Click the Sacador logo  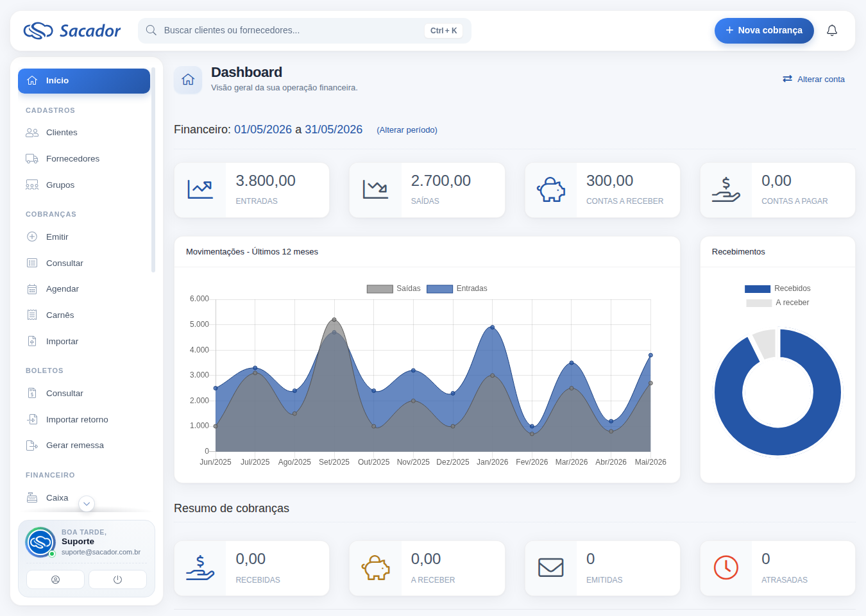72,31
